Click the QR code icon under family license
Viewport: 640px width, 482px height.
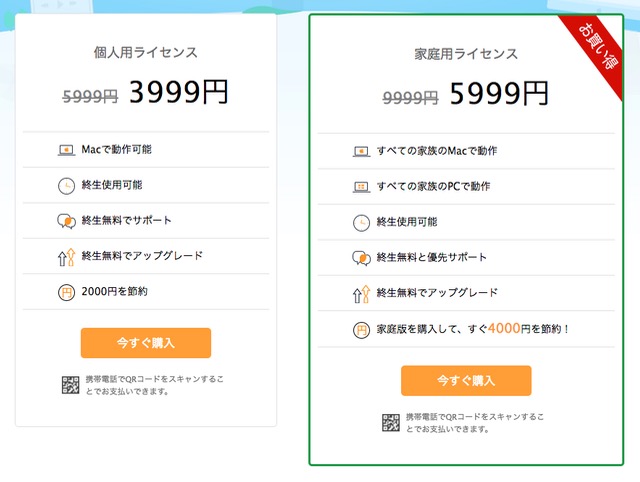point(391,422)
